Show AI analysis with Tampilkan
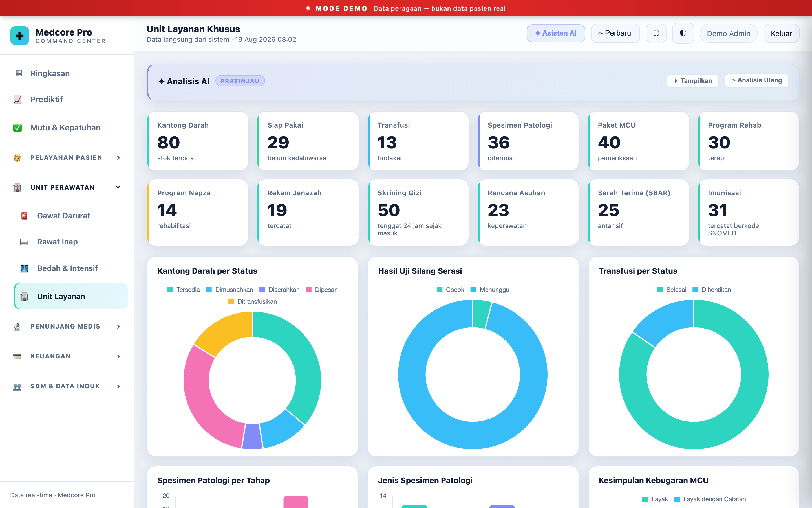This screenshot has width=812, height=508. (692, 81)
